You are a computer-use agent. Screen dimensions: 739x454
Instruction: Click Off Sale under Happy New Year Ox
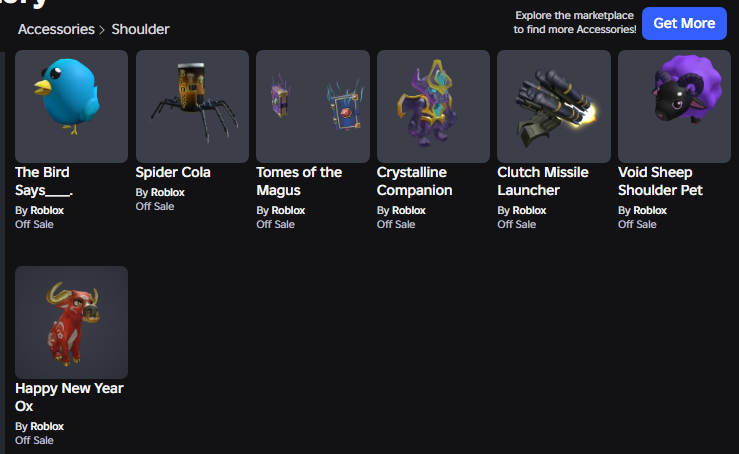pyautogui.click(x=34, y=440)
